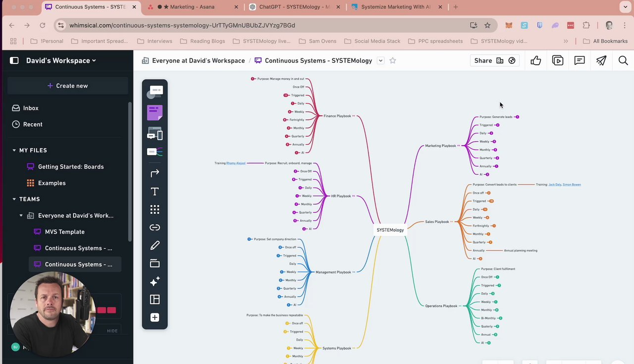
Task: Select the connector arrow tool
Action: [x=155, y=173]
